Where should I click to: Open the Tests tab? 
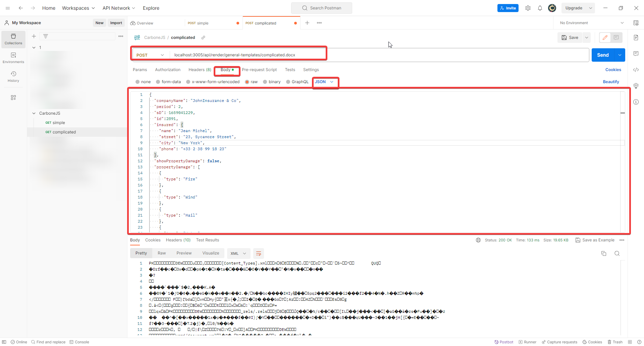[290, 70]
